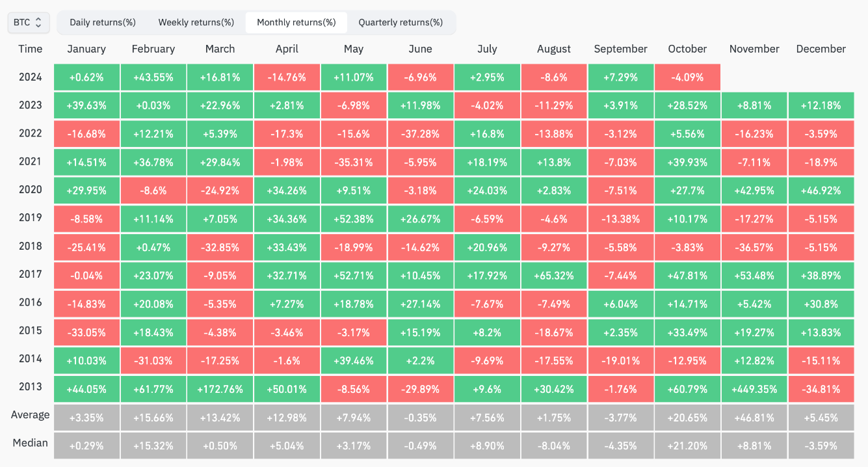Switch to Quarterly returns(%) tab

(x=401, y=22)
